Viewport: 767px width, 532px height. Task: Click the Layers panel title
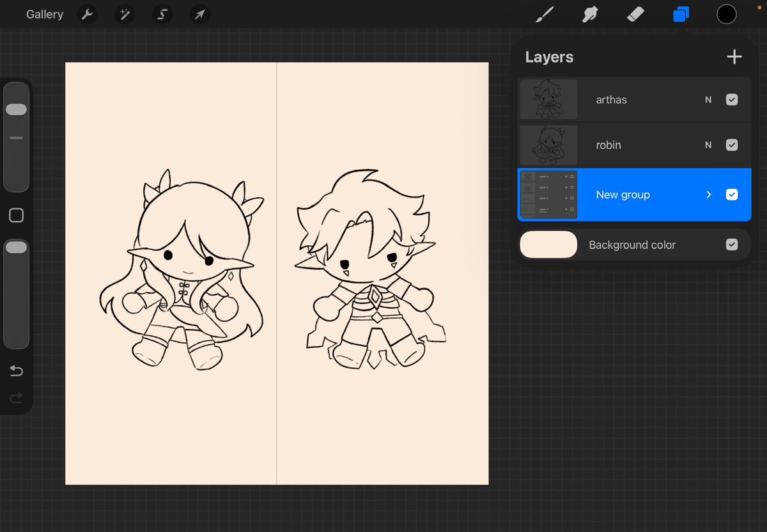point(549,57)
